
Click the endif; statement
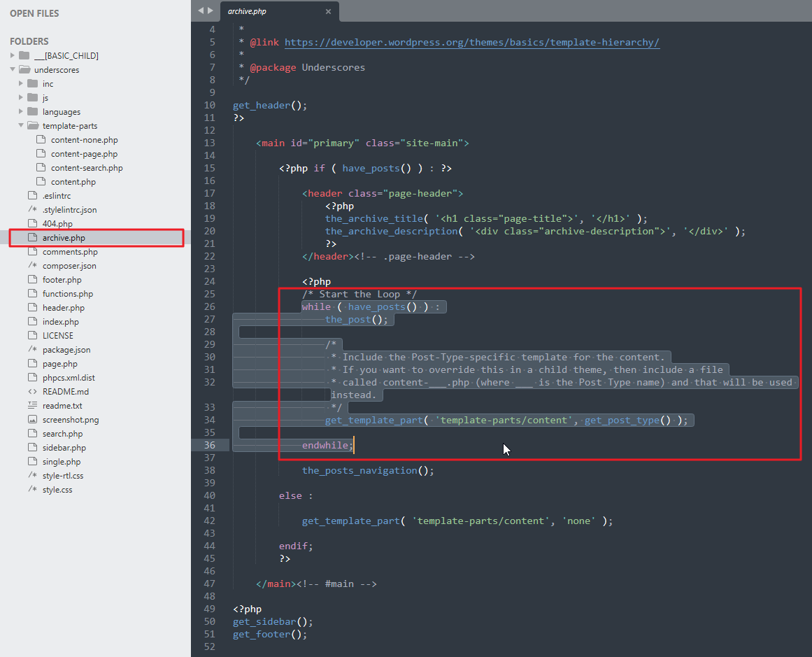click(296, 546)
